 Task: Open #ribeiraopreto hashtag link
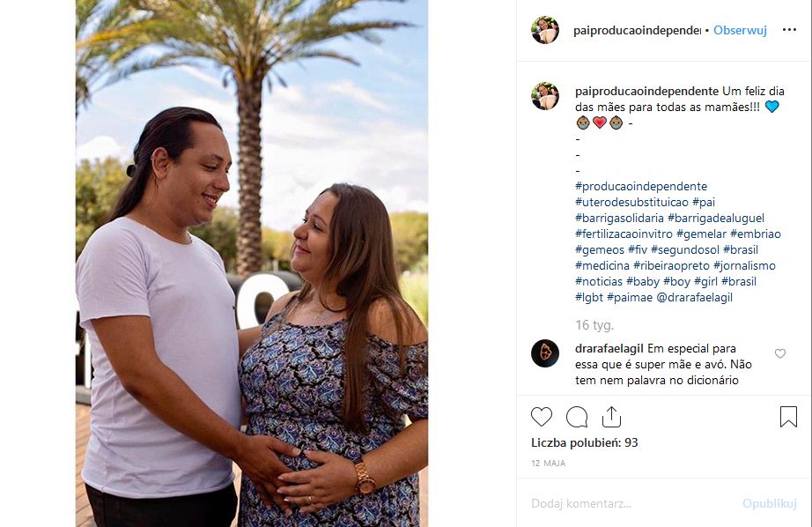click(x=672, y=266)
